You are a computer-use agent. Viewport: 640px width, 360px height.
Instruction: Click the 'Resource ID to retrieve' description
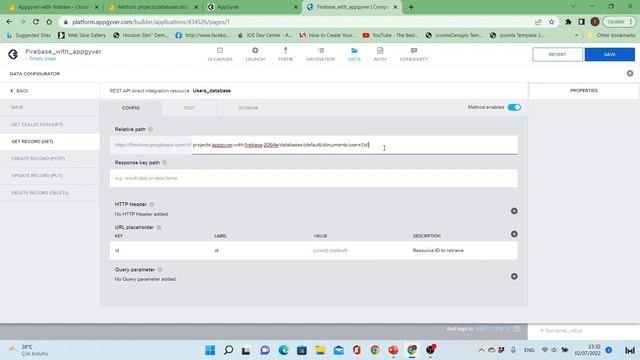tap(438, 251)
